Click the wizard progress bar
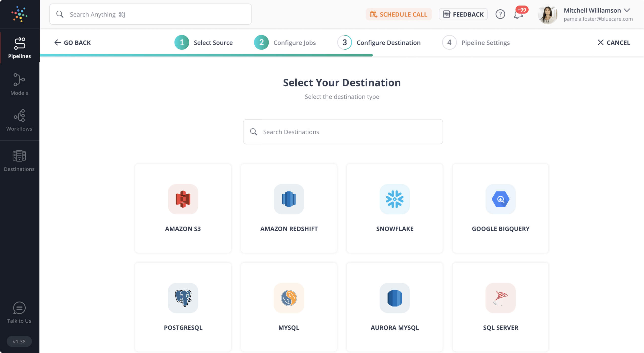This screenshot has height=353, width=644. click(x=207, y=55)
